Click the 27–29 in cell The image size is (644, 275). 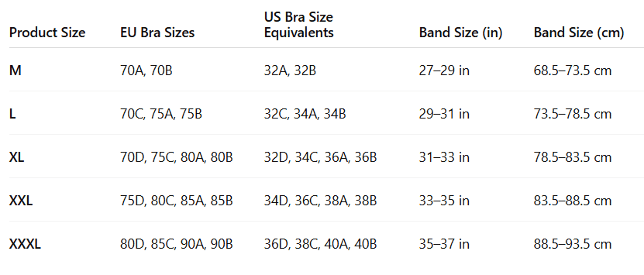(444, 70)
